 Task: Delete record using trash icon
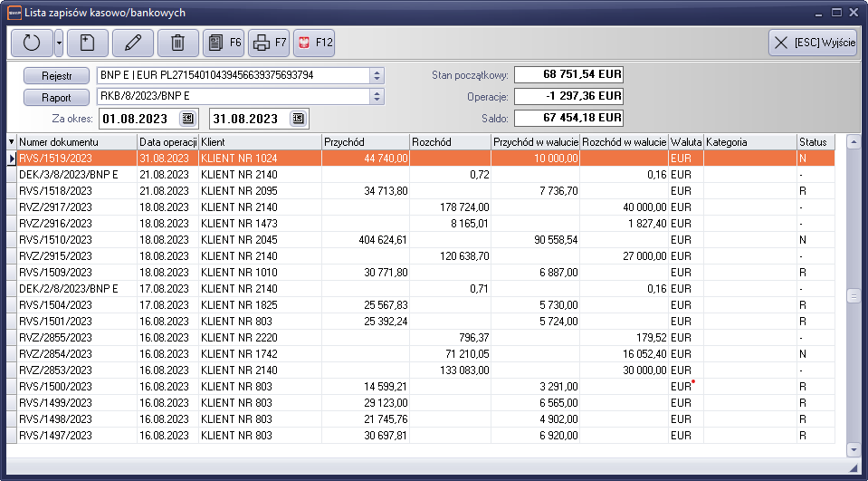(x=178, y=43)
